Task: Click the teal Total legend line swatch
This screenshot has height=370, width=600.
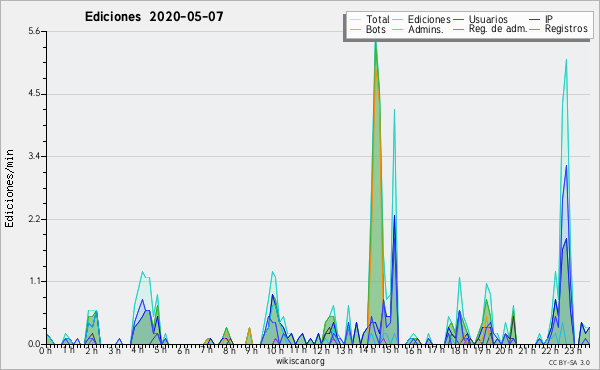Action: 355,20
